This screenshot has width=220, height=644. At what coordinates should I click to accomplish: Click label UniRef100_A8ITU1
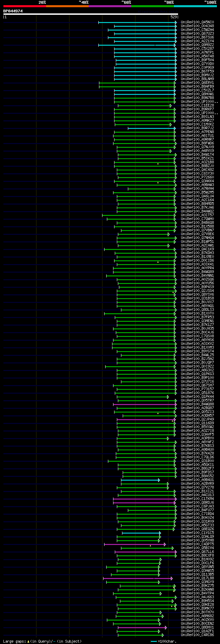point(197,136)
